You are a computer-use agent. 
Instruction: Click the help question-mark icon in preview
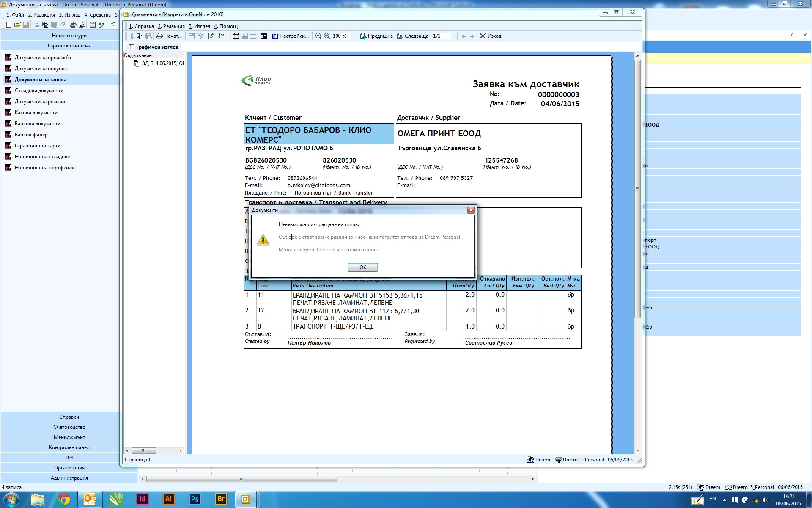click(222, 36)
